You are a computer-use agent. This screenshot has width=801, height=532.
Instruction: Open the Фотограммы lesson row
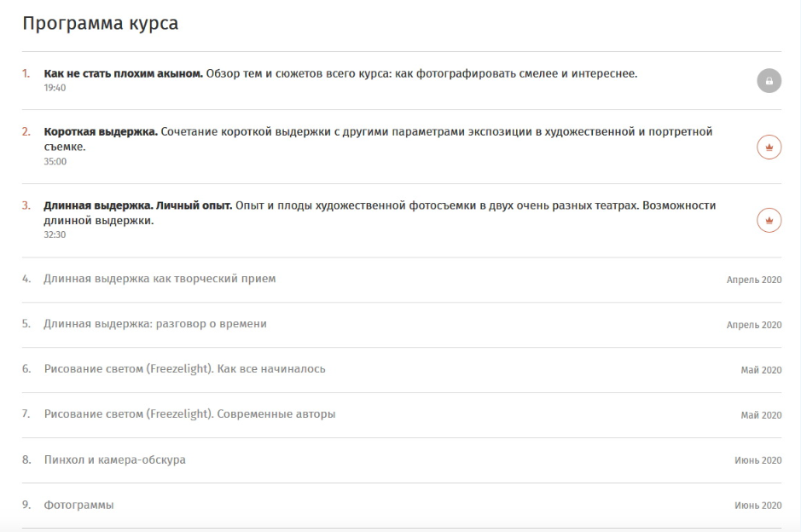pyautogui.click(x=78, y=505)
